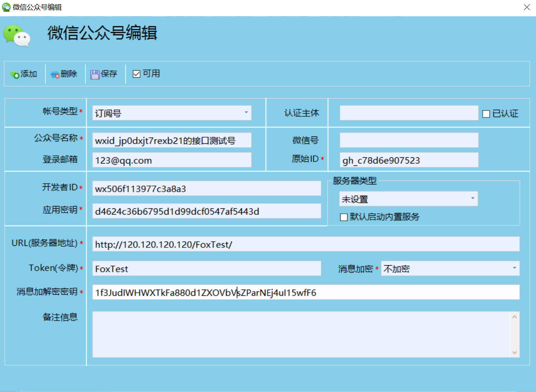The width and height of the screenshot is (536, 392).
Task: Click the URL(服务器地址) input field
Action: pos(306,244)
